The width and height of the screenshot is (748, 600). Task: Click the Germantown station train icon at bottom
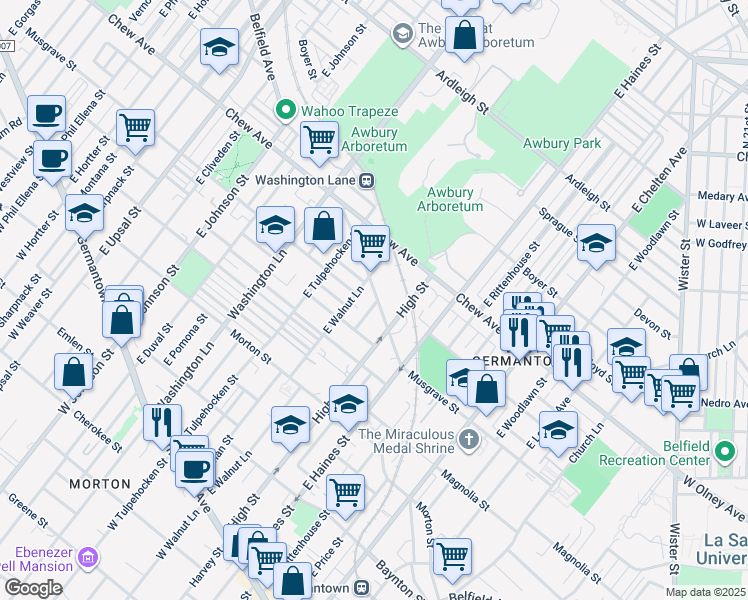tap(362, 588)
